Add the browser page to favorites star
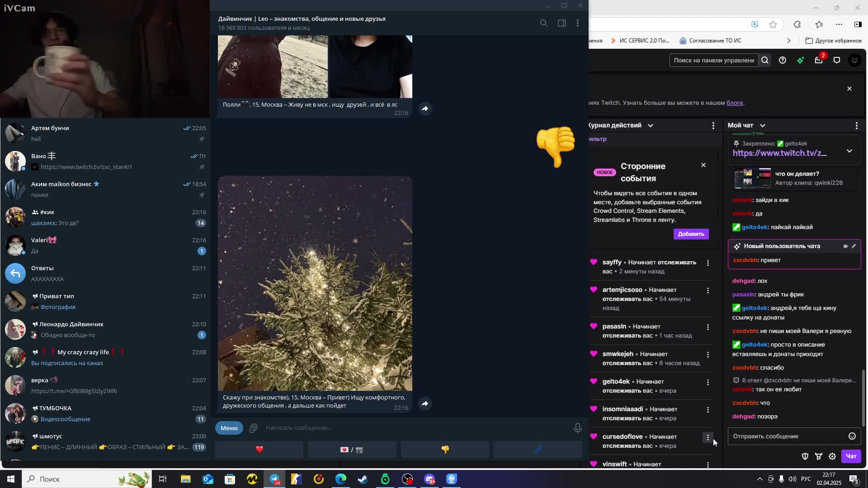Image resolution: width=868 pixels, height=488 pixels. pyautogui.click(x=773, y=24)
